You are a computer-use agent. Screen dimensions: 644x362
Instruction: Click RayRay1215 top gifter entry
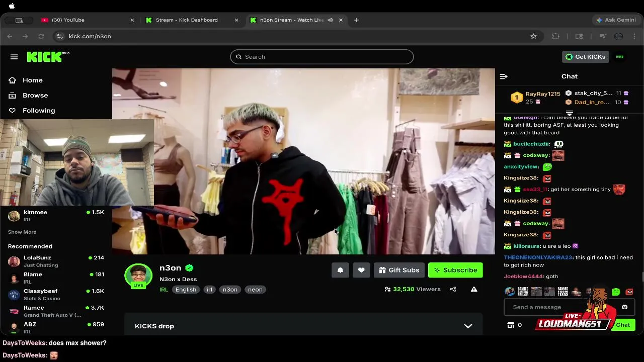tap(535, 98)
